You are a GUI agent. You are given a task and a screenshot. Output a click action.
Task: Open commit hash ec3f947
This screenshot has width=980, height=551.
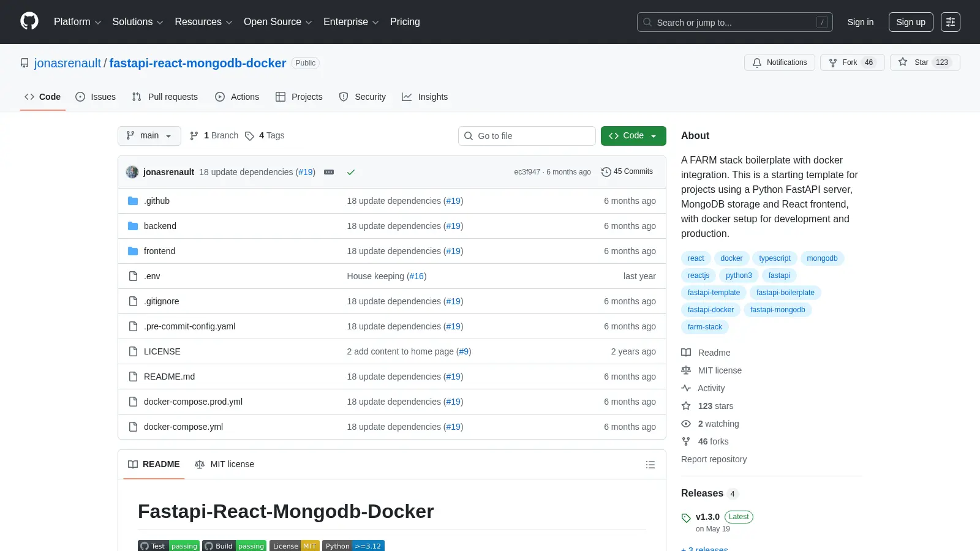pos(527,172)
